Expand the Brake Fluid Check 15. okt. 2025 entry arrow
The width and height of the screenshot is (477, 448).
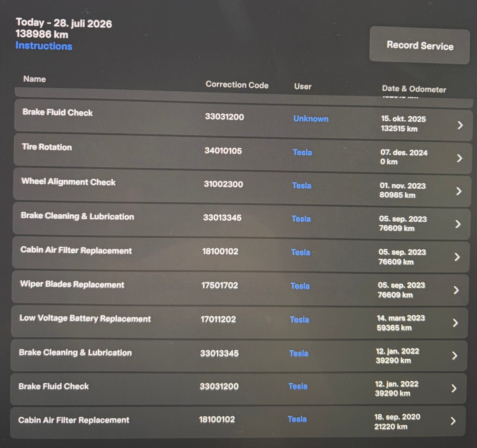460,125
